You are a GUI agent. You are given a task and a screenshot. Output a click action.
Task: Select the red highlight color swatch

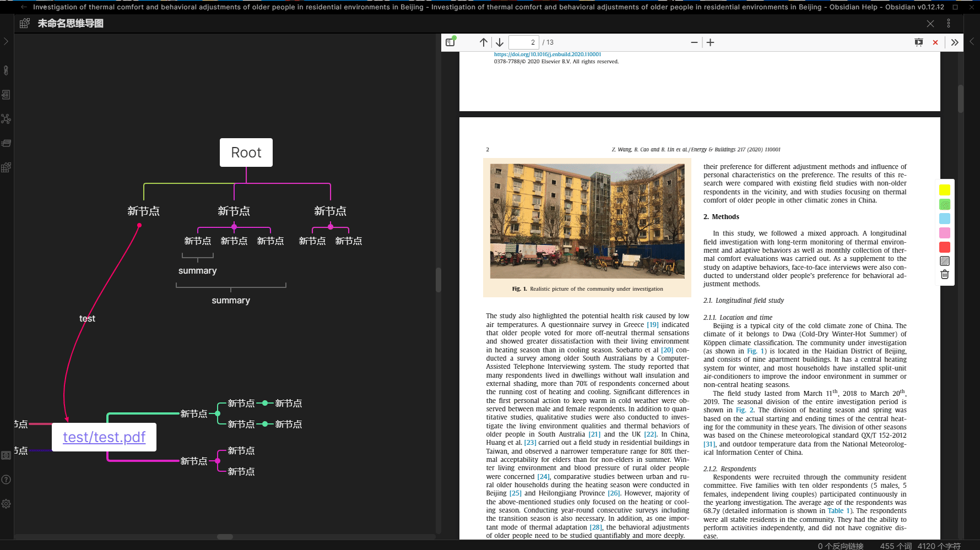(x=945, y=247)
